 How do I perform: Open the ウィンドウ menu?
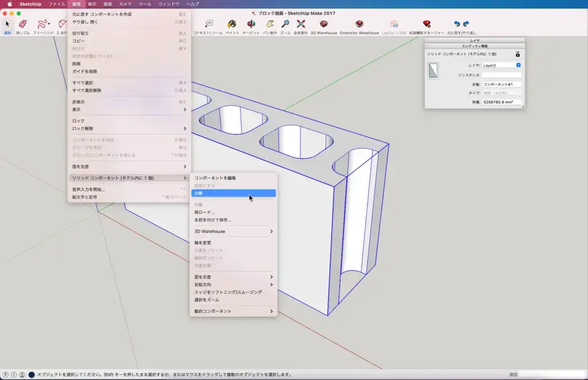(x=169, y=4)
